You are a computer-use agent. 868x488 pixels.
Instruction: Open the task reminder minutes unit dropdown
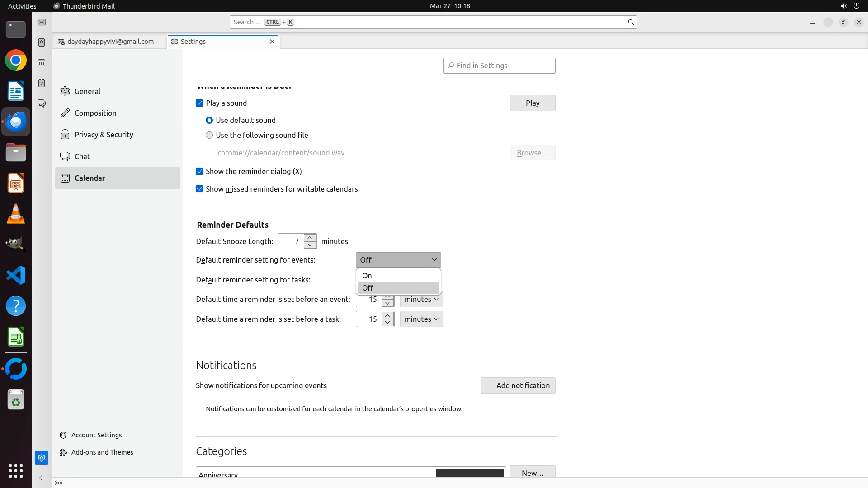(x=421, y=319)
